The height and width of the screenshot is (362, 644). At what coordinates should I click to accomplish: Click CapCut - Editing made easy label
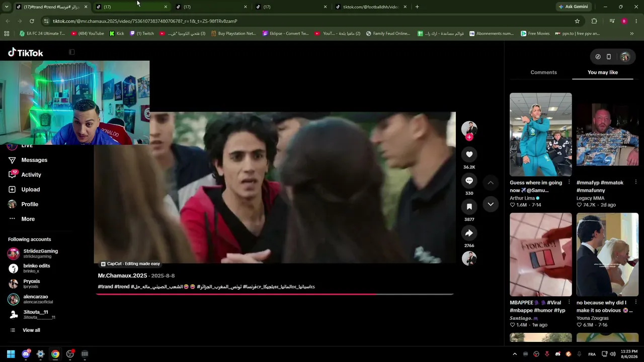pos(130,264)
